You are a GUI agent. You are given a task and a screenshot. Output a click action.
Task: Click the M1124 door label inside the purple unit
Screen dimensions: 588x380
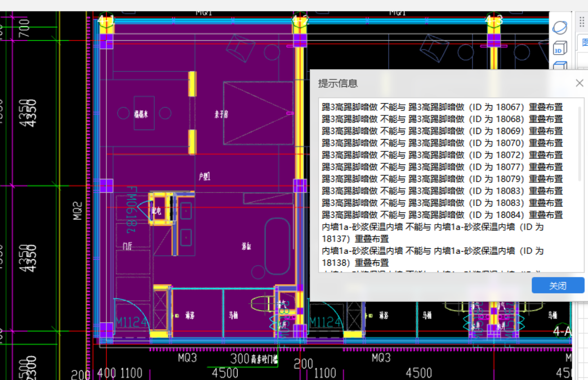[132, 322]
